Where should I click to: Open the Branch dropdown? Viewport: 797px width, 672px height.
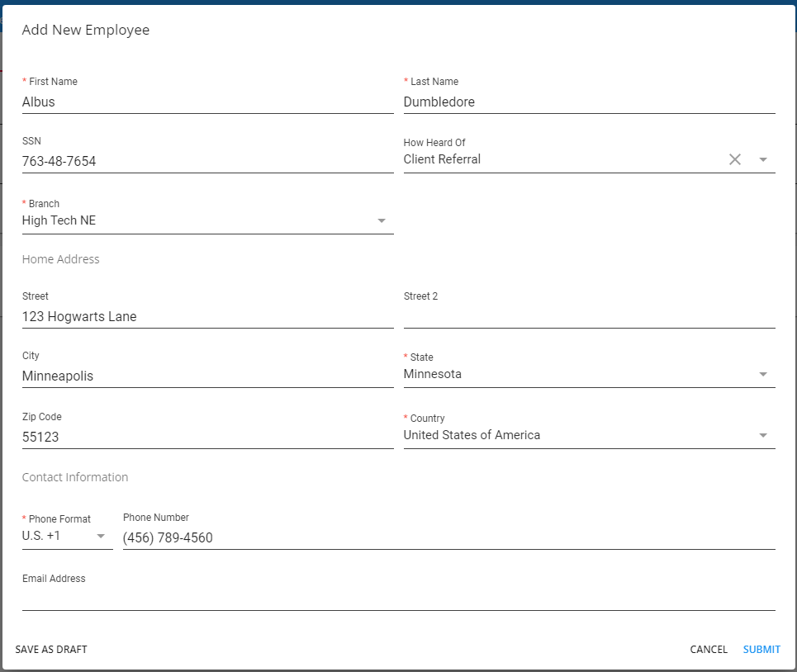tap(206, 220)
